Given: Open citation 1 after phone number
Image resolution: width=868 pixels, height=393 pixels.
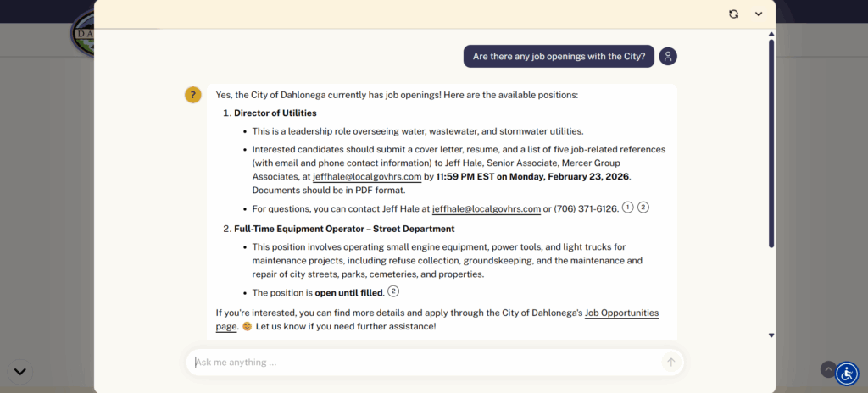Looking at the screenshot, I should click(627, 208).
